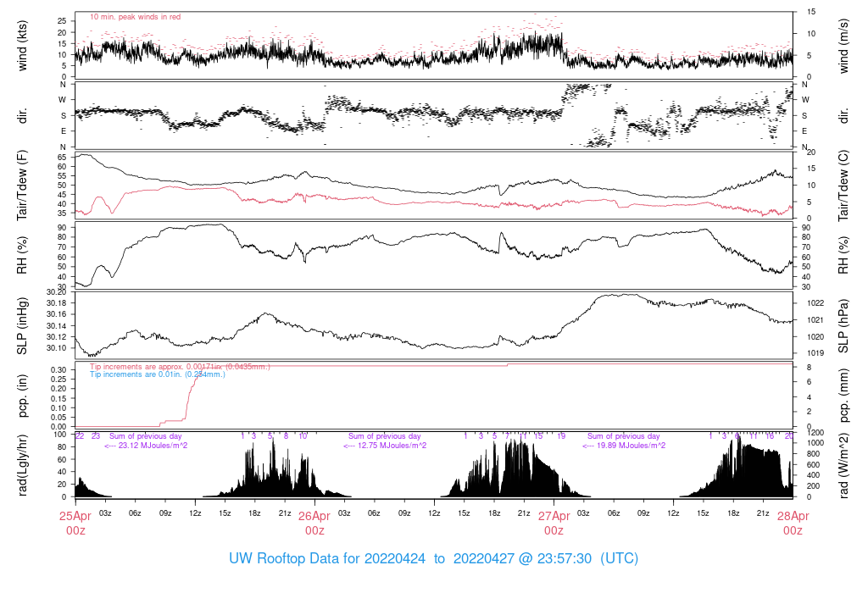Click the 'RH (%)' left axis label

coord(22,256)
